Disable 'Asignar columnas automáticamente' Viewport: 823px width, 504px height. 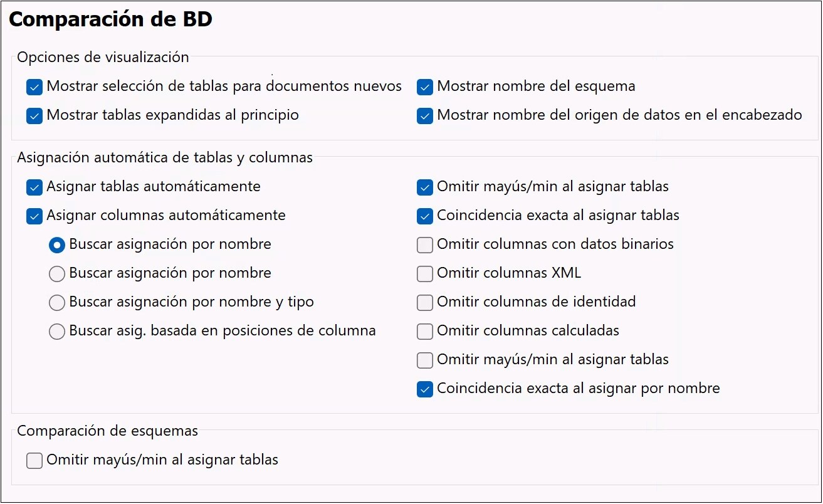click(34, 216)
